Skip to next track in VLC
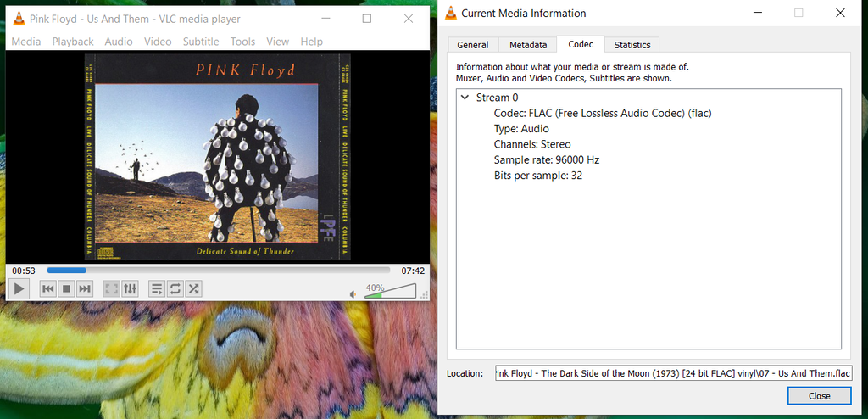This screenshot has width=868, height=419. point(84,288)
